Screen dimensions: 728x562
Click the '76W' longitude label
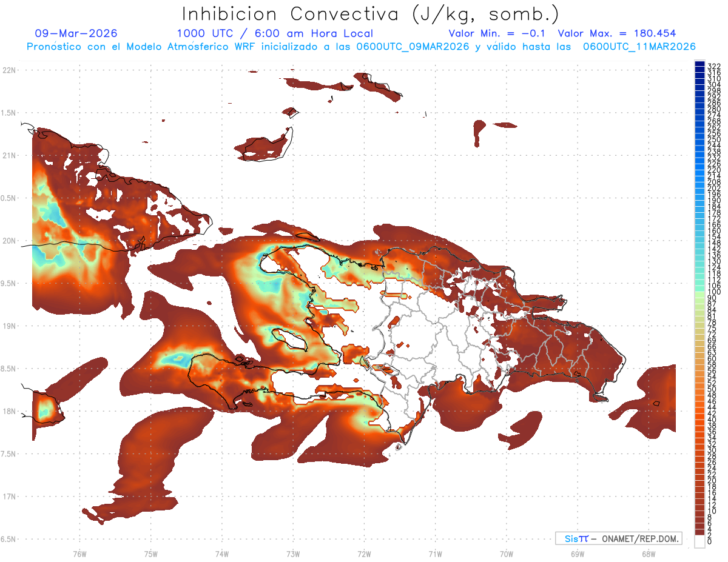(x=79, y=554)
